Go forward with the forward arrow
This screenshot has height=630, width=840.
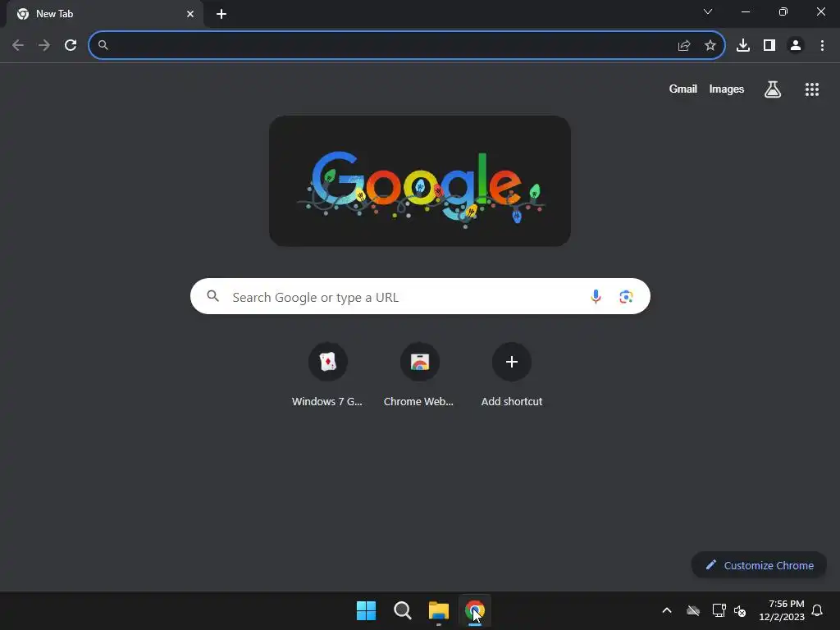(44, 46)
